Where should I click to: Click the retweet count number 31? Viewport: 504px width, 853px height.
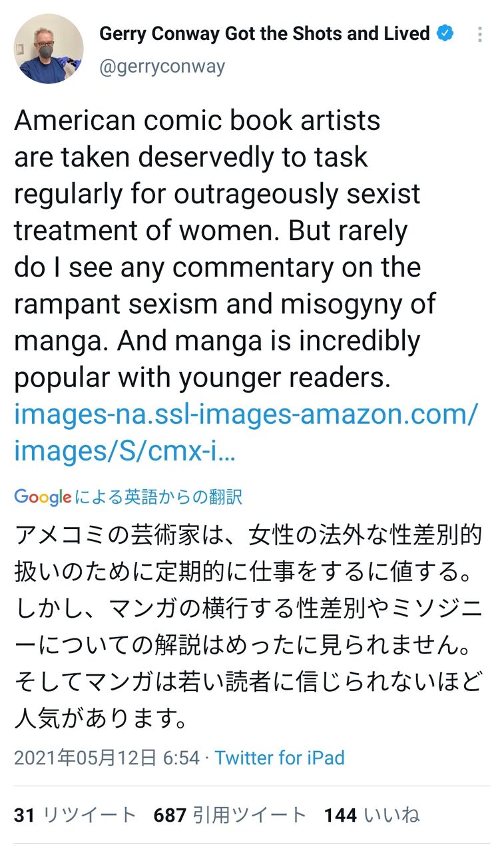tap(23, 814)
